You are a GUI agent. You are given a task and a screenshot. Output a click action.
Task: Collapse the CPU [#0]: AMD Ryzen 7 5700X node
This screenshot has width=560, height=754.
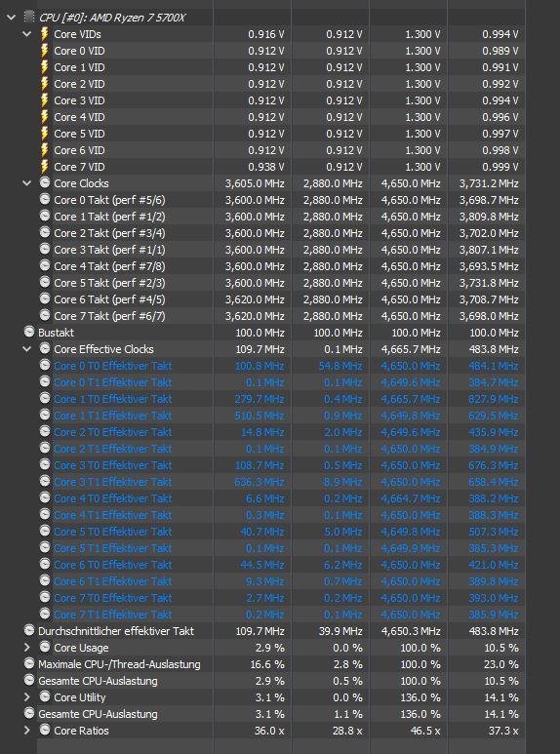(11, 18)
